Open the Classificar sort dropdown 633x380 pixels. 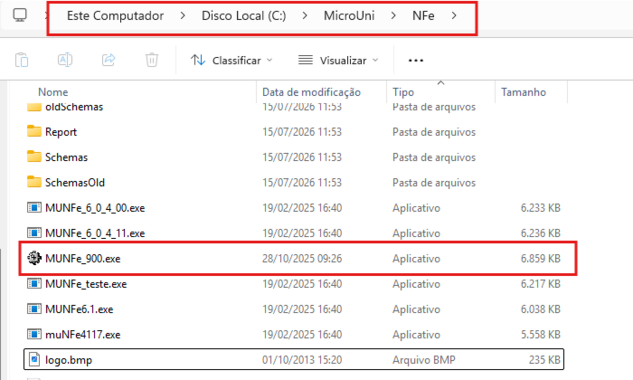pyautogui.click(x=232, y=60)
